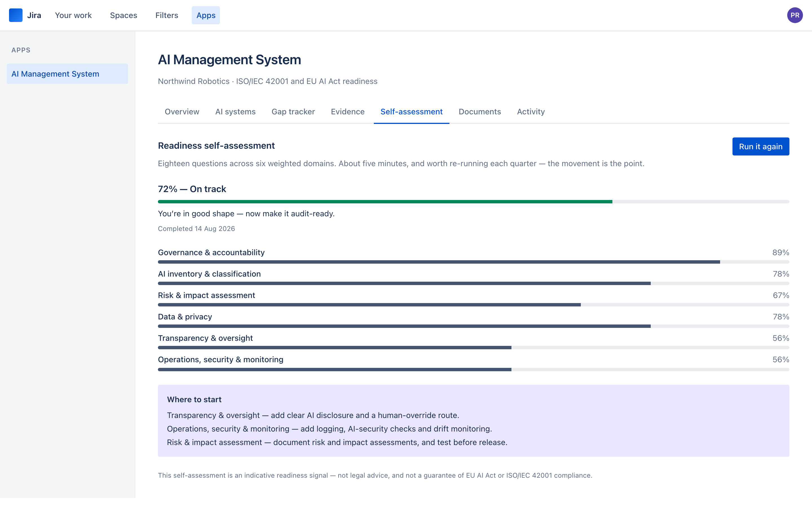Open the Gap tracker tab
The image size is (812, 507).
(x=293, y=112)
